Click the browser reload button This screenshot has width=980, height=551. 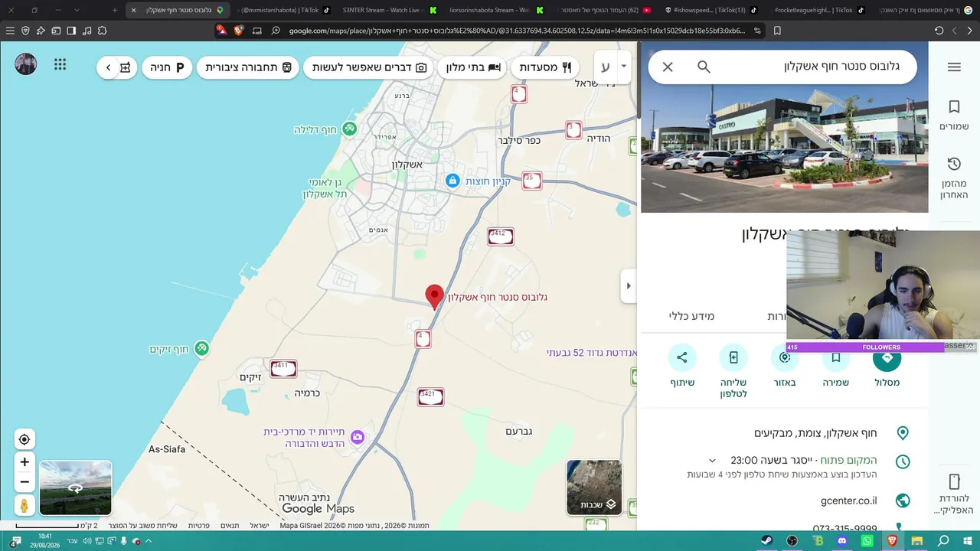click(x=939, y=31)
